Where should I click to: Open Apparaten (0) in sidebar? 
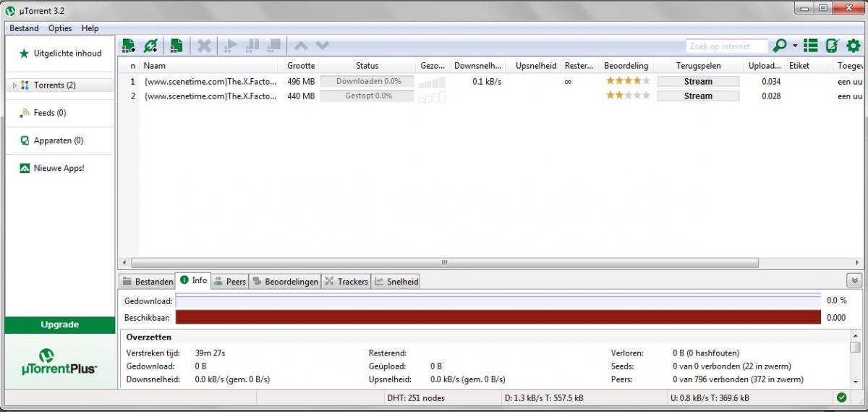point(60,140)
